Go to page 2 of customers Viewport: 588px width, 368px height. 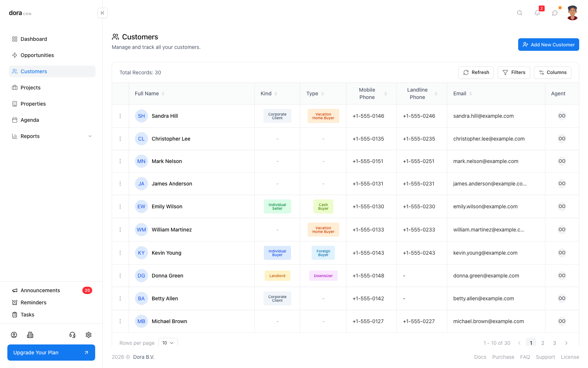click(x=543, y=343)
